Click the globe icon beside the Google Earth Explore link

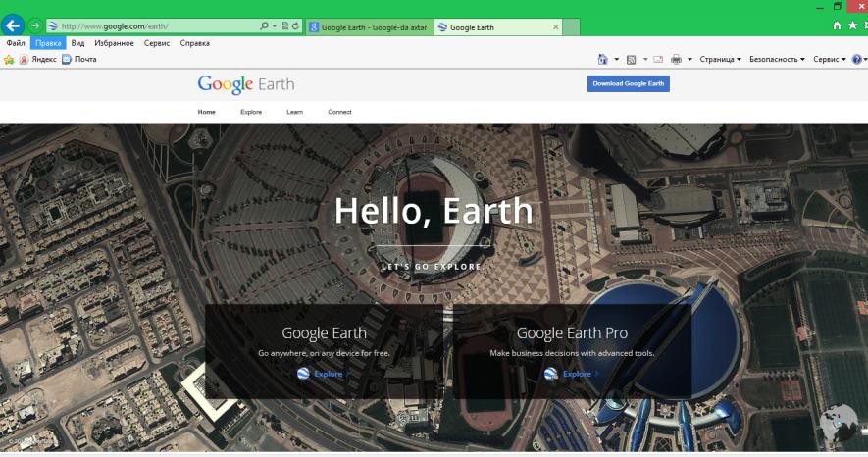point(303,374)
